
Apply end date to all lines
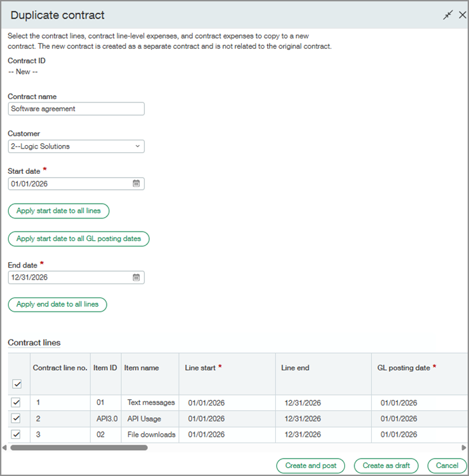pos(57,304)
